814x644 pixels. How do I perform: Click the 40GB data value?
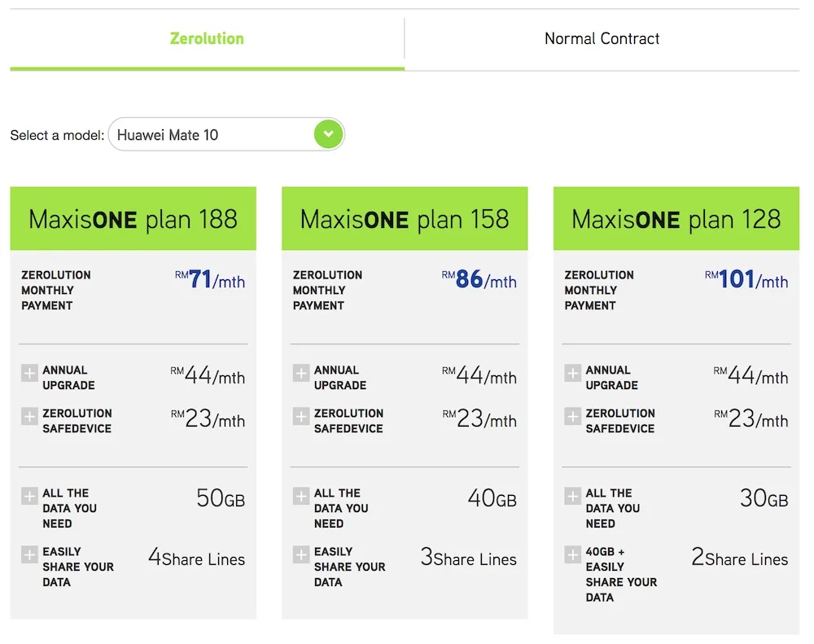tap(492, 498)
